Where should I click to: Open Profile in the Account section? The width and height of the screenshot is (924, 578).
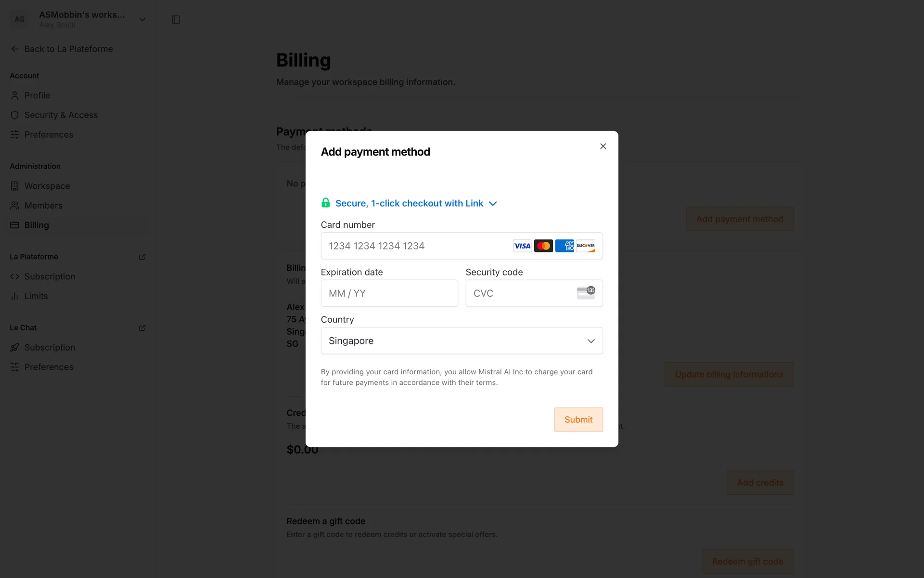point(38,95)
